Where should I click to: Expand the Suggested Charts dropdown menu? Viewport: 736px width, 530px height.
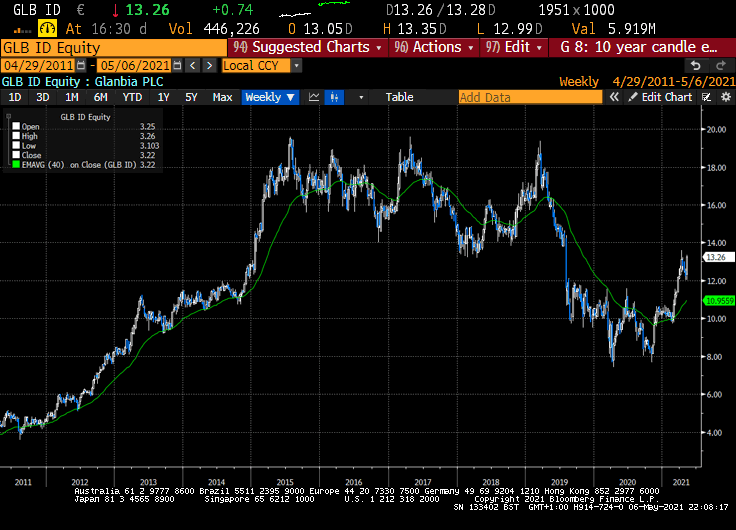point(306,47)
